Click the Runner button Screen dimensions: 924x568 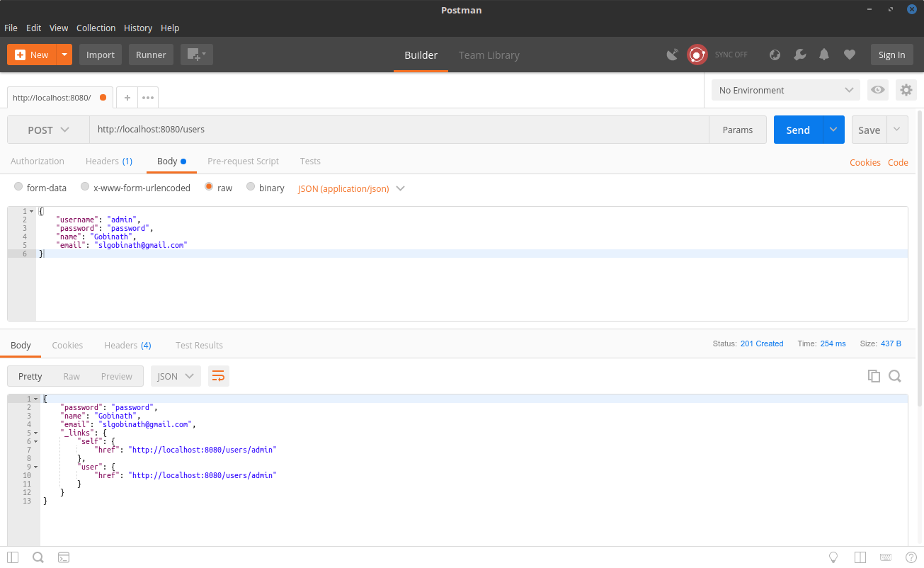[151, 55]
